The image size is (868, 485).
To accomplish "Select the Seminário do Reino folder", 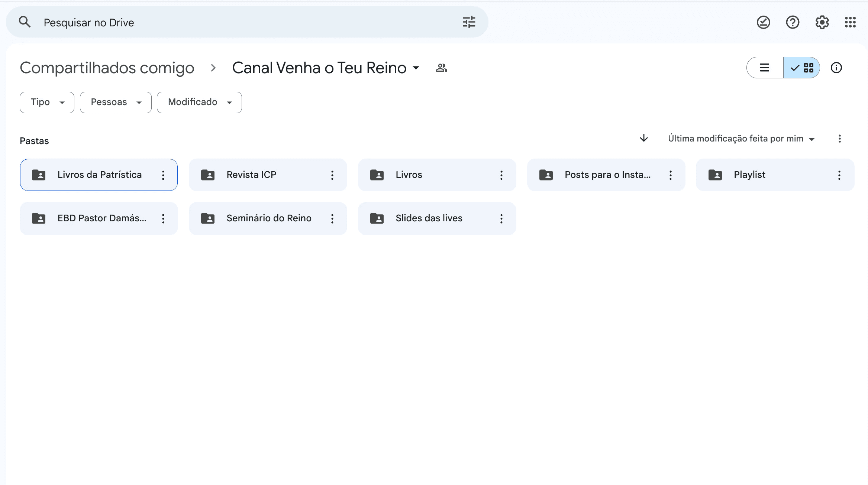I will (268, 218).
